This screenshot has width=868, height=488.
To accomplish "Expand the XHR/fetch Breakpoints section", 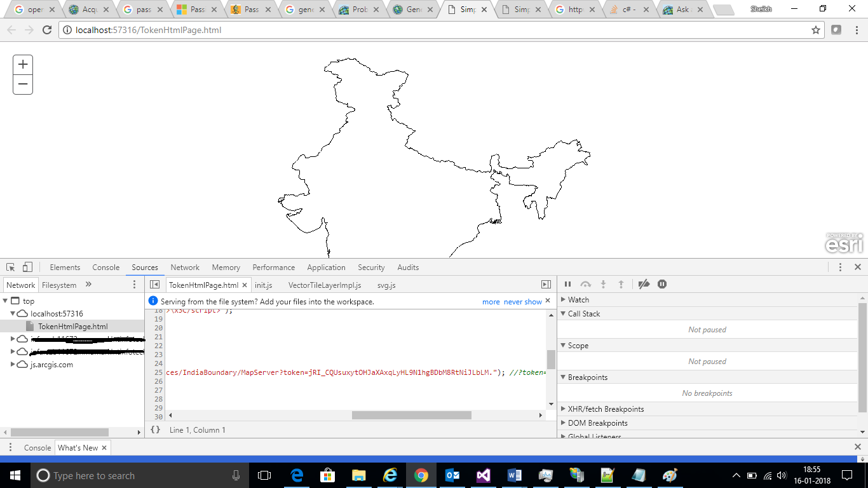I will pos(563,409).
